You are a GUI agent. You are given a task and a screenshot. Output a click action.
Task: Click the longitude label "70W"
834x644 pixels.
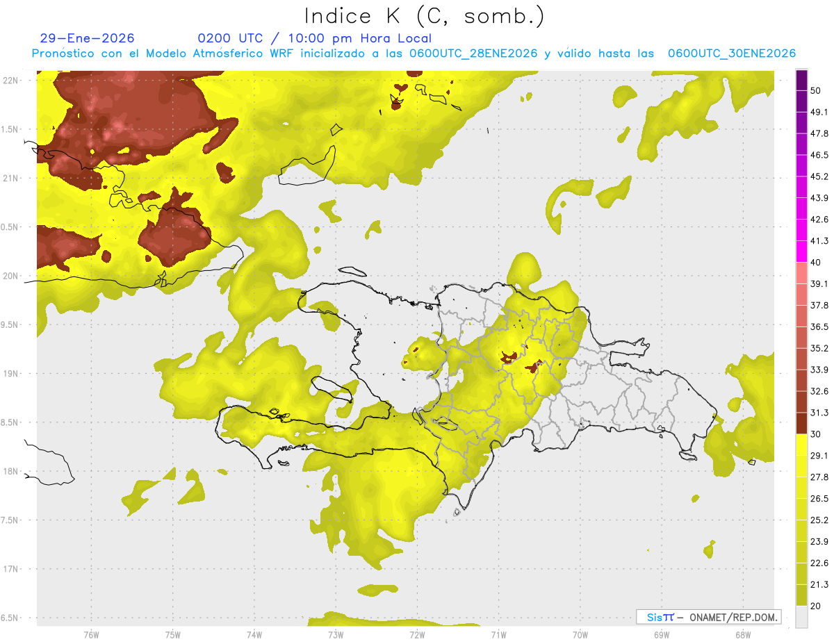coord(580,634)
